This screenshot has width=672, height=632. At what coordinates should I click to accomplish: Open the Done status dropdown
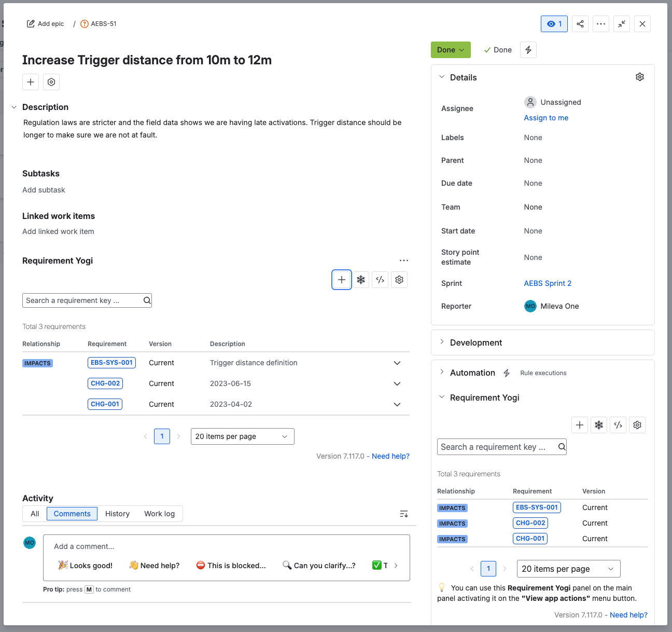[451, 50]
